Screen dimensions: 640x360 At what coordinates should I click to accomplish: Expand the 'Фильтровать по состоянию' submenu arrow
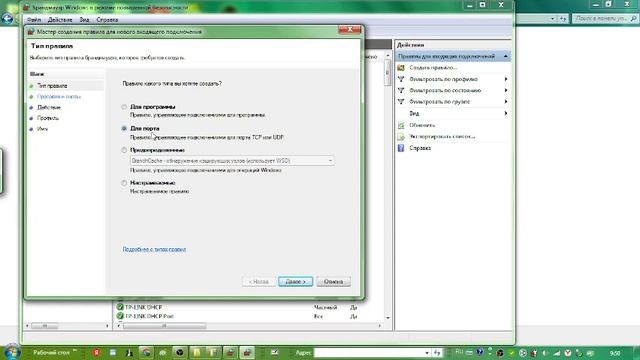point(506,90)
